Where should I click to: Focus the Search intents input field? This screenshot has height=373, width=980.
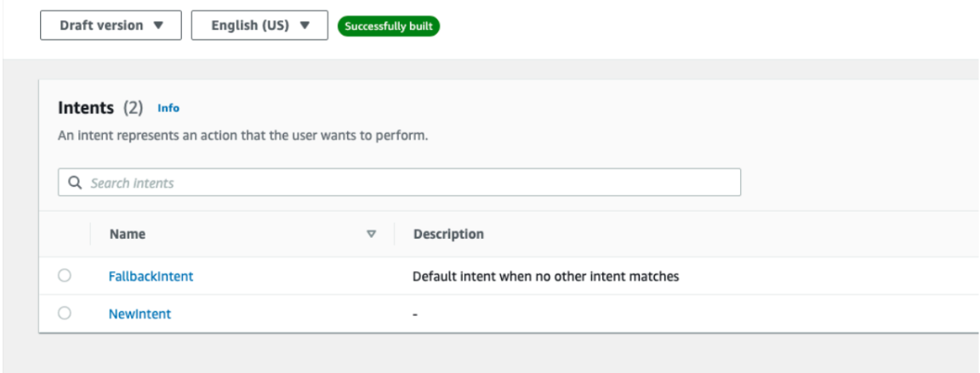click(x=399, y=182)
